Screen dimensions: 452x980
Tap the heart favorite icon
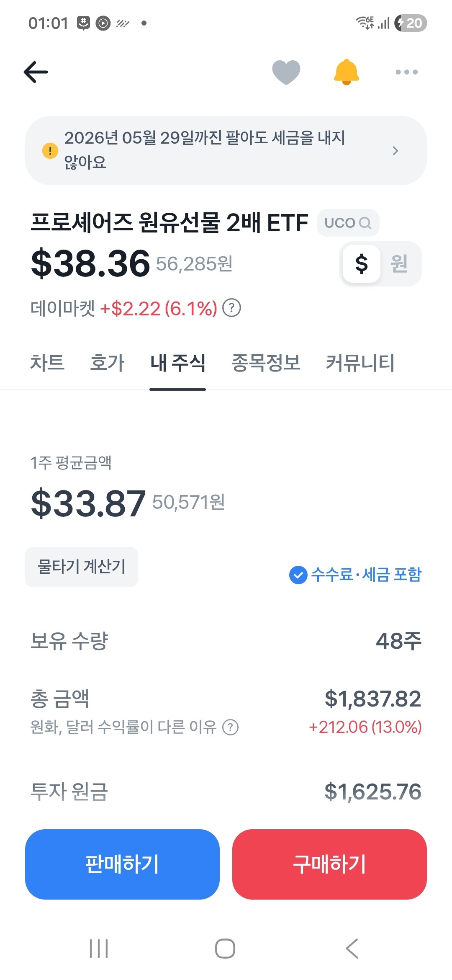(x=286, y=72)
